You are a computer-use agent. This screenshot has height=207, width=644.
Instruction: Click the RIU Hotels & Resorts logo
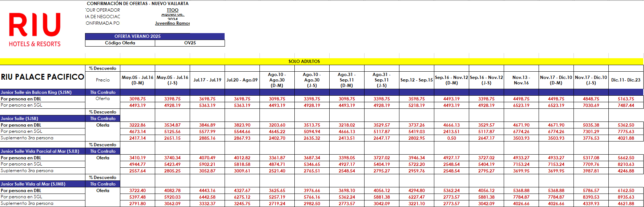point(35,30)
